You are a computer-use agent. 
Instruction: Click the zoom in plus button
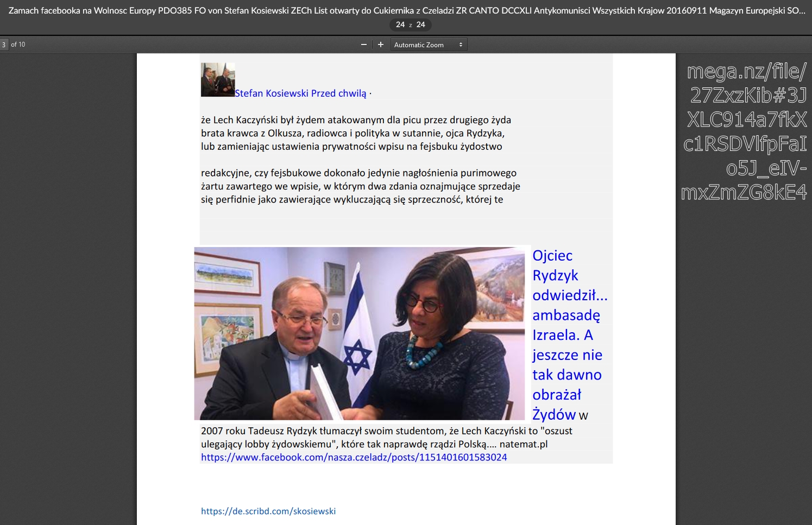[x=381, y=45]
